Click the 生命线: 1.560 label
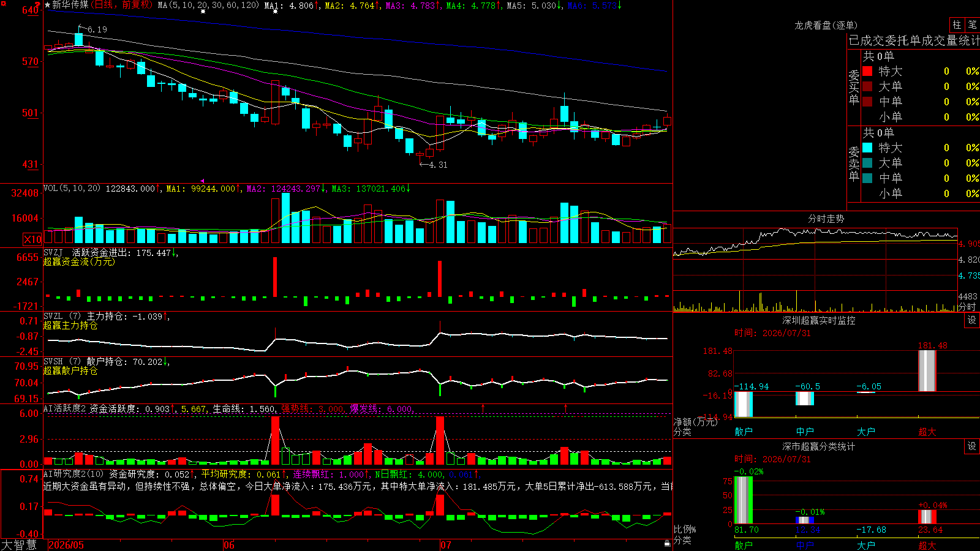Screen dimensions: 980x551 [244, 408]
